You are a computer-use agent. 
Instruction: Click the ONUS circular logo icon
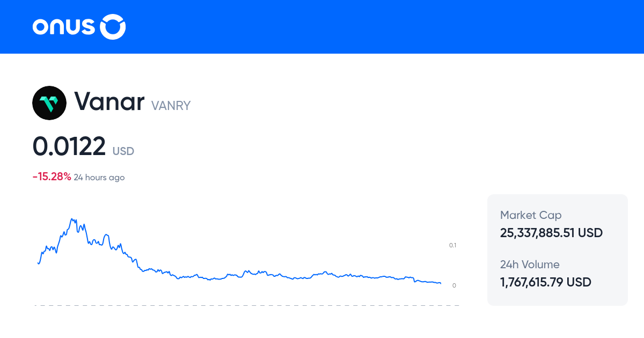click(x=113, y=26)
